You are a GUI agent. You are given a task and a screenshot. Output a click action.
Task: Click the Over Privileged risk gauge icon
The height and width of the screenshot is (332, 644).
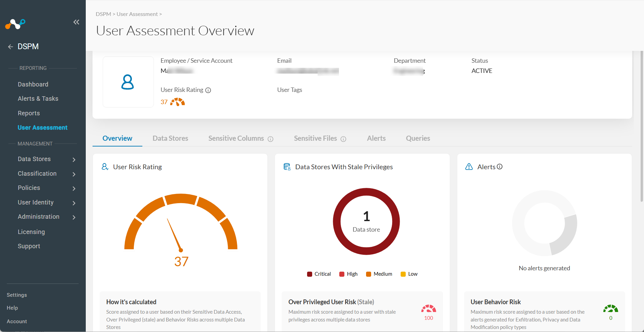click(429, 308)
